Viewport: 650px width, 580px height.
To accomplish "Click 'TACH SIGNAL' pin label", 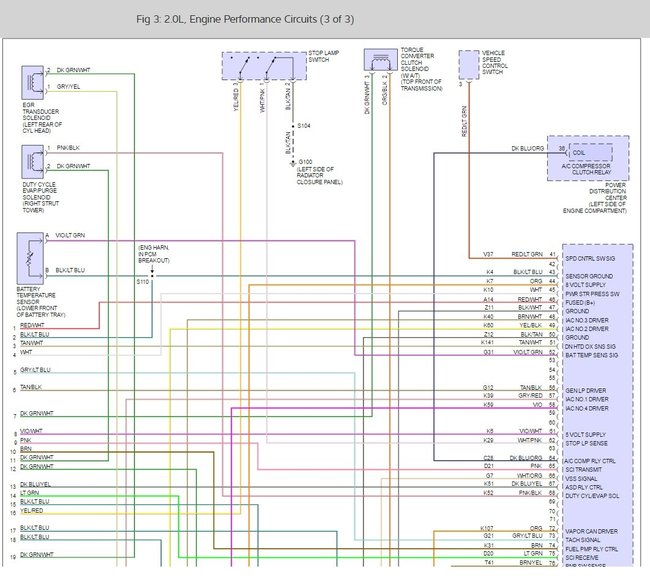I will (582, 540).
